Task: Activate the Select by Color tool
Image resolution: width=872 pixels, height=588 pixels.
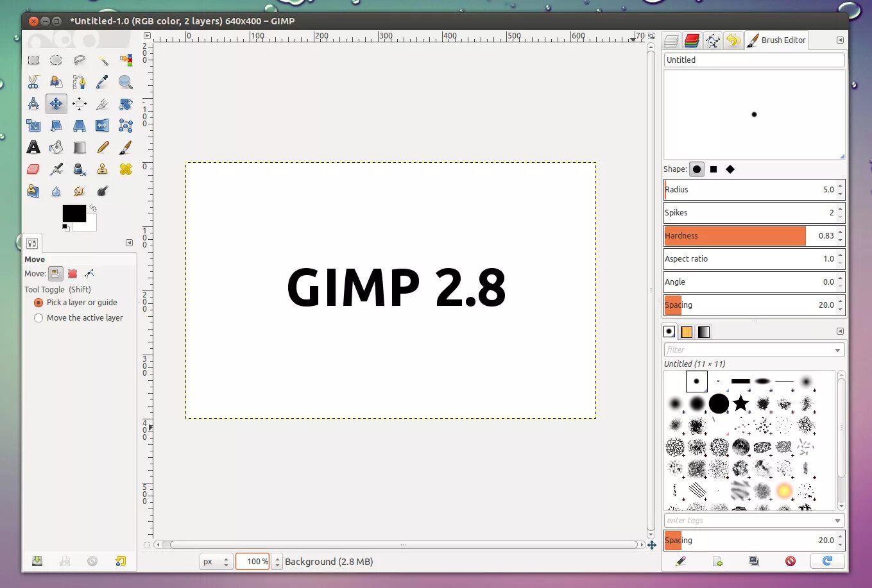Action: [126, 60]
